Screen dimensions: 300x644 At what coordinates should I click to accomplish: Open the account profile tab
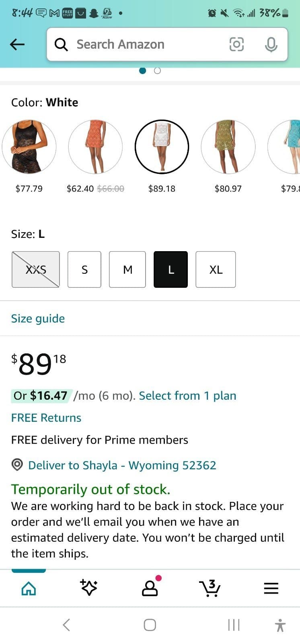[150, 588]
